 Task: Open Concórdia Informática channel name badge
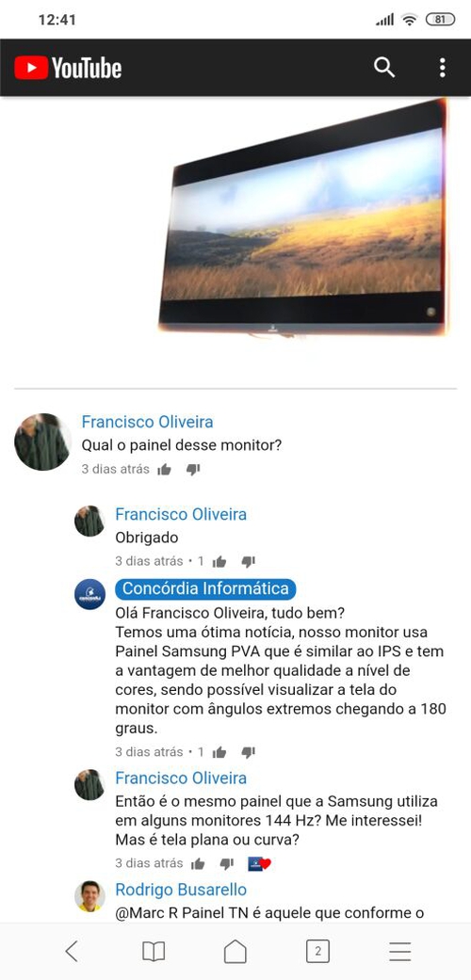click(x=205, y=588)
